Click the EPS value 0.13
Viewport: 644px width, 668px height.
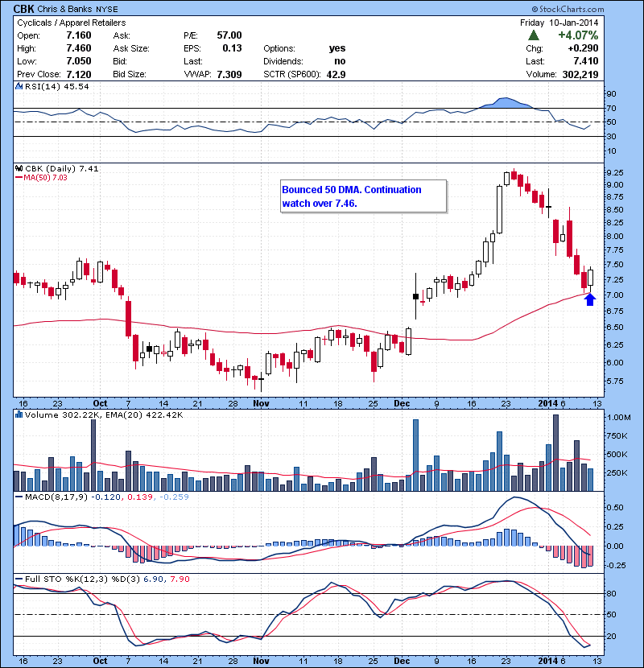(233, 48)
